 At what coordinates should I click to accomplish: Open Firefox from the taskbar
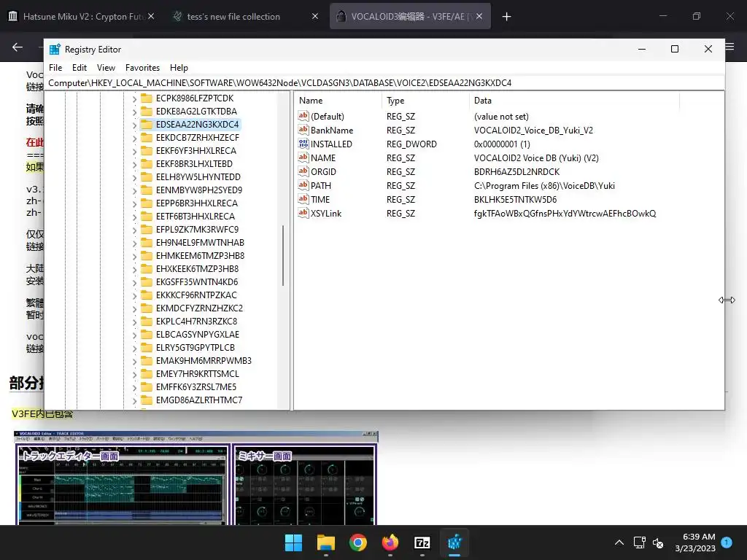[390, 542]
